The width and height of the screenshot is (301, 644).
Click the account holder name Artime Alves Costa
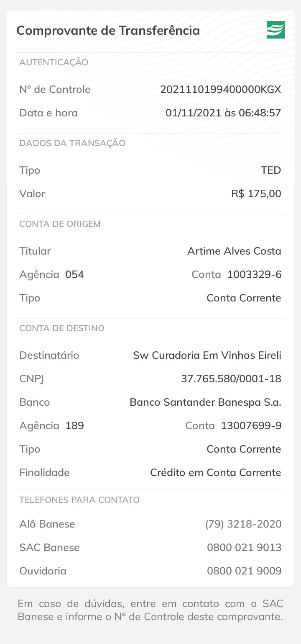click(x=234, y=251)
